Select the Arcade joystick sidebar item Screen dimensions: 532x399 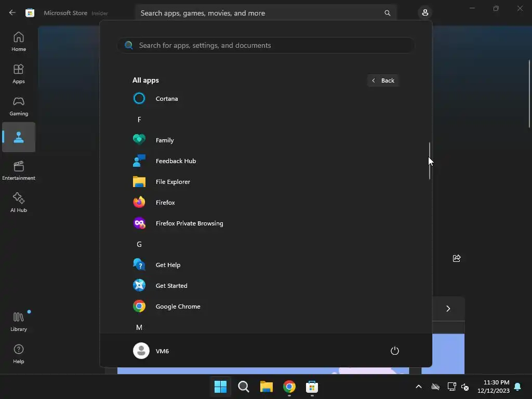[x=19, y=137]
